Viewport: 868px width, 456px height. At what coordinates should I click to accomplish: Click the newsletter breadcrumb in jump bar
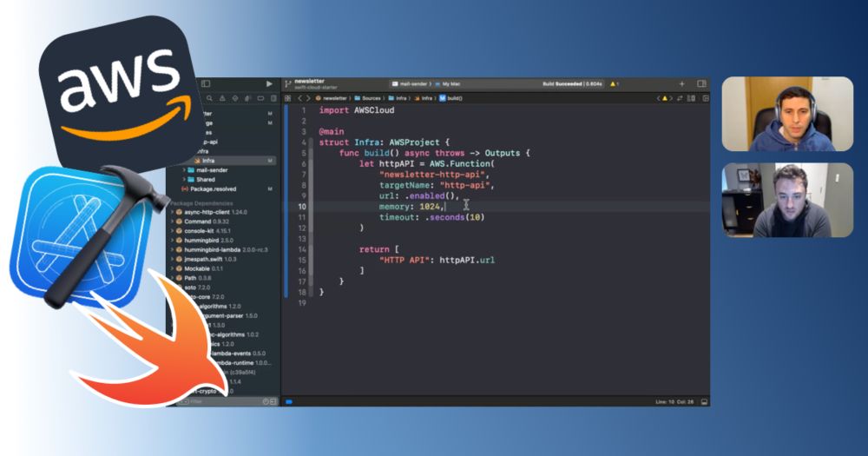(332, 98)
